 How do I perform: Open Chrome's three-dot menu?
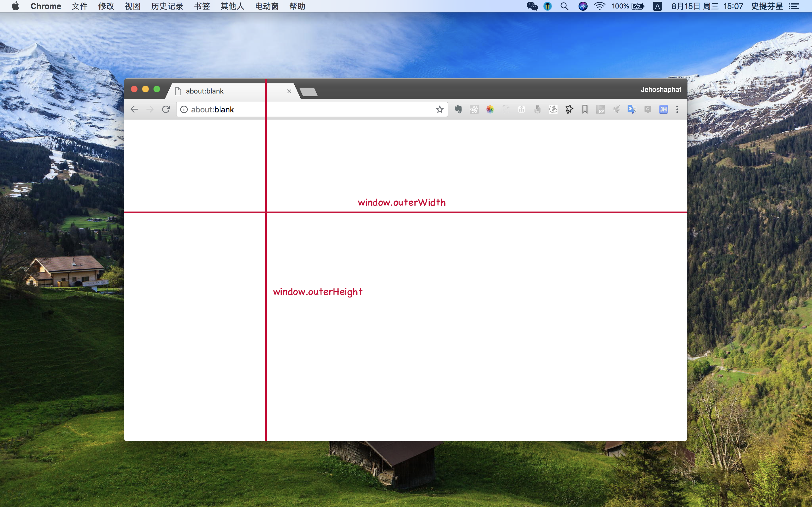pyautogui.click(x=677, y=109)
